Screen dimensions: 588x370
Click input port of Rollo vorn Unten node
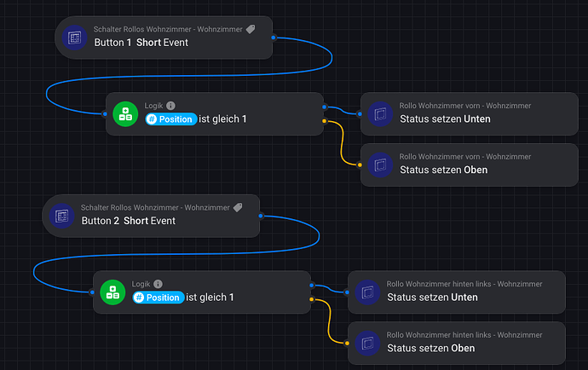pyautogui.click(x=360, y=113)
